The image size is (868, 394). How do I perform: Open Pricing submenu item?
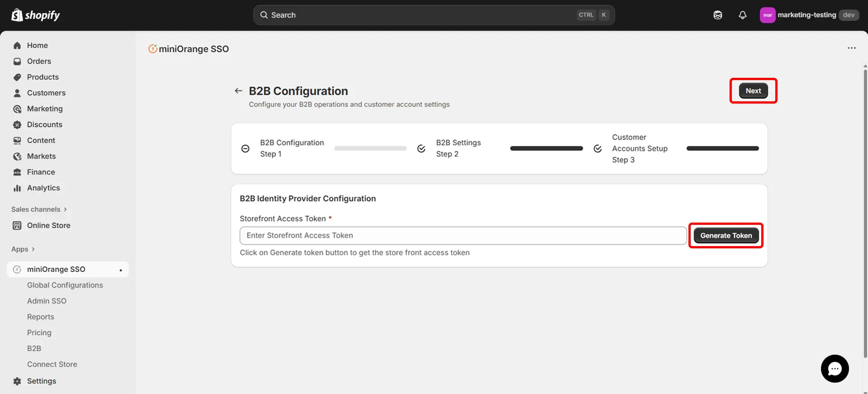39,332
